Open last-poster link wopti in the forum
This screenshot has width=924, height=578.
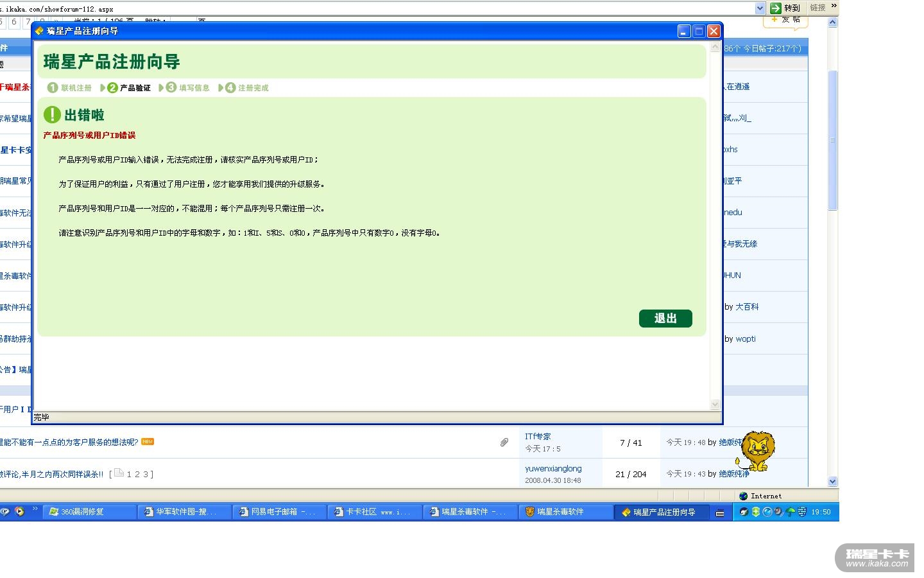click(x=746, y=339)
